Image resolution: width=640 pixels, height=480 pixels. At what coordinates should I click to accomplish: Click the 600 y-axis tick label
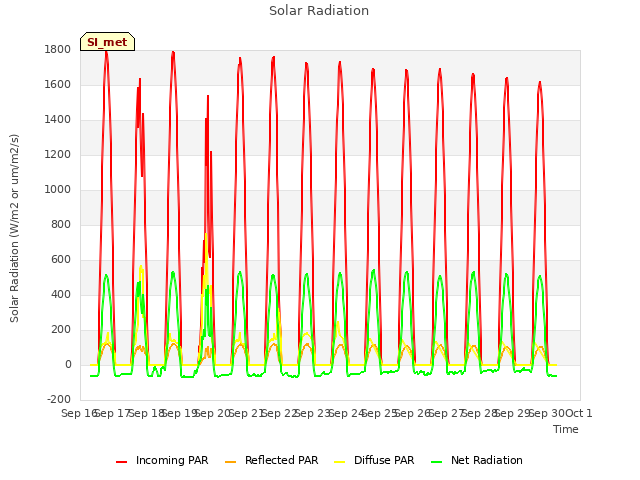(61, 260)
